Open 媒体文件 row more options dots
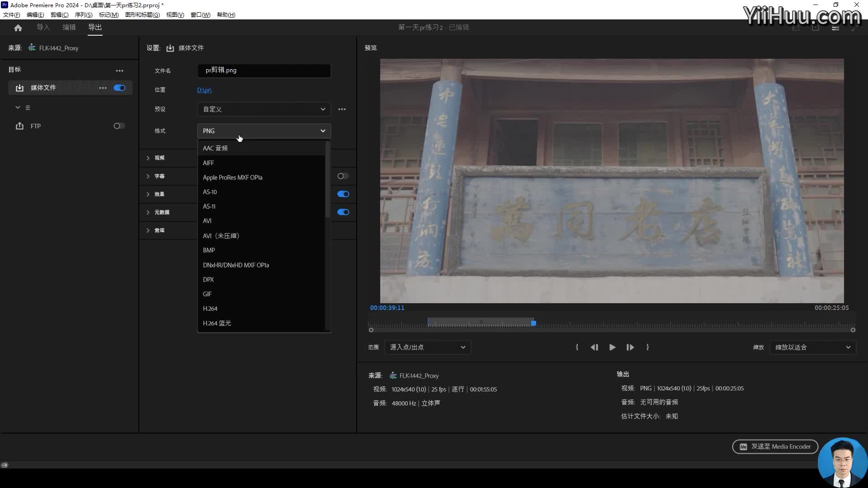 [103, 88]
